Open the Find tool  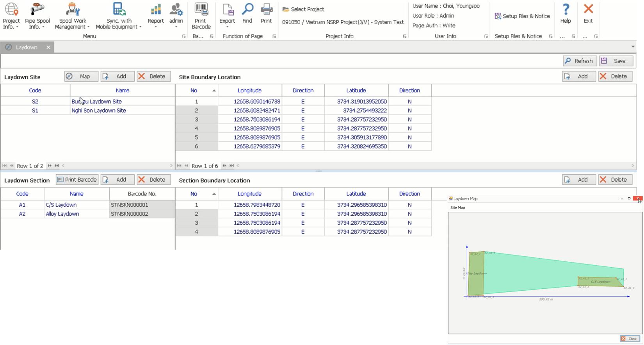[x=247, y=9]
